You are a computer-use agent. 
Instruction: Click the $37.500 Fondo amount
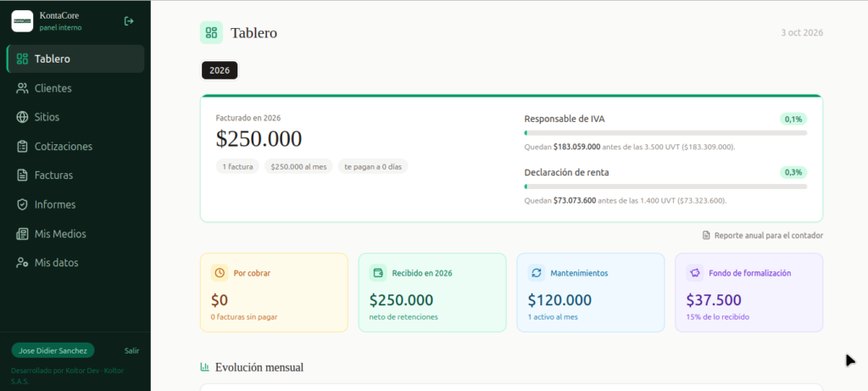point(714,300)
